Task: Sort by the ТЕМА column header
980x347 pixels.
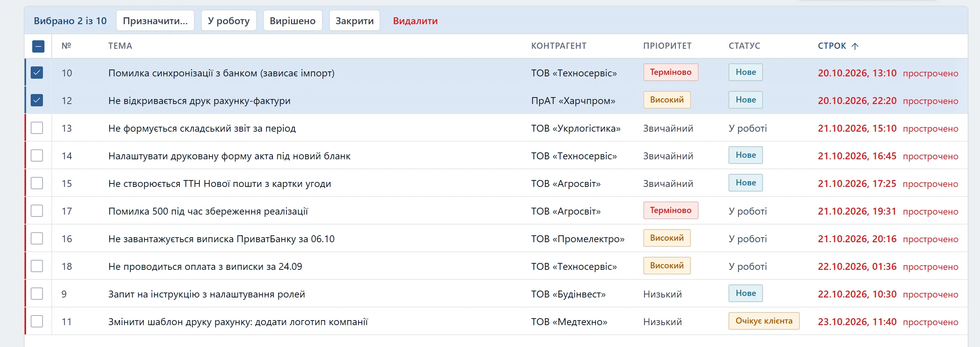Action: [120, 46]
